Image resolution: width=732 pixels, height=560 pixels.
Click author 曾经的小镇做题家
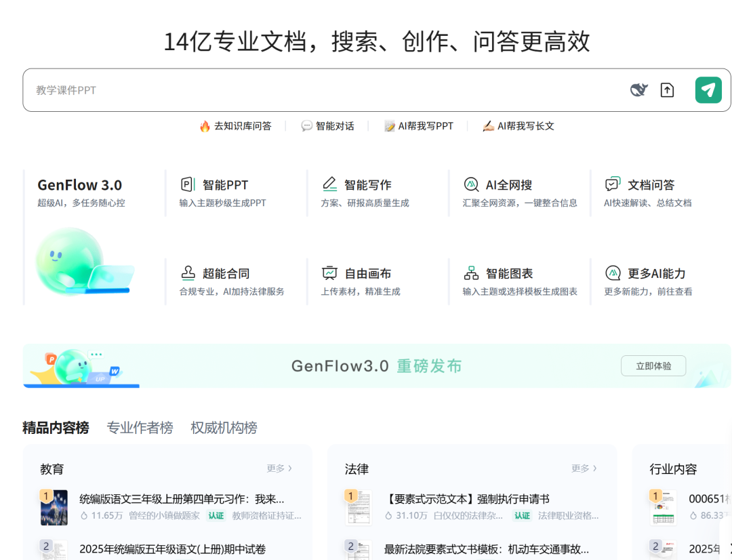(164, 516)
